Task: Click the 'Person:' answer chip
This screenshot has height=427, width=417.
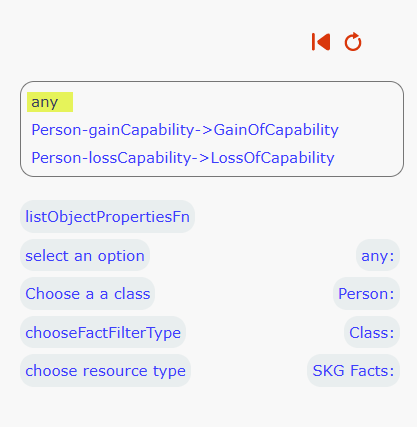Action: click(x=366, y=294)
